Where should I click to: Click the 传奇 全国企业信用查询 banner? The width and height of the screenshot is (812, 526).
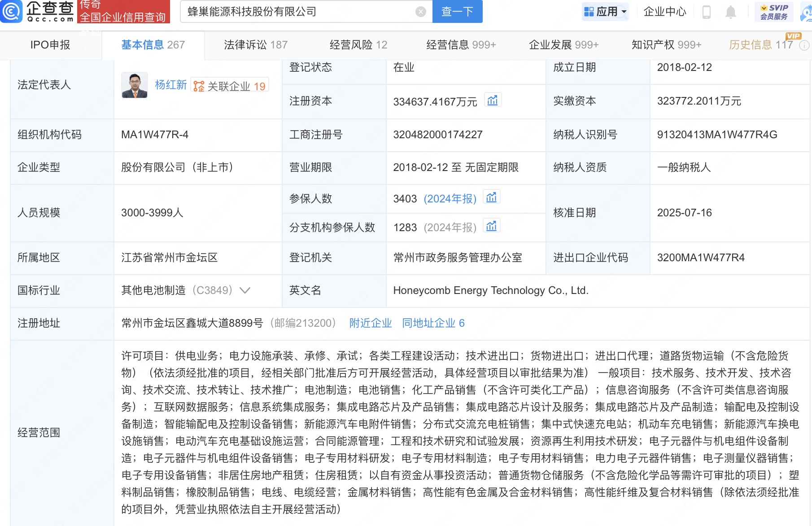tap(123, 12)
